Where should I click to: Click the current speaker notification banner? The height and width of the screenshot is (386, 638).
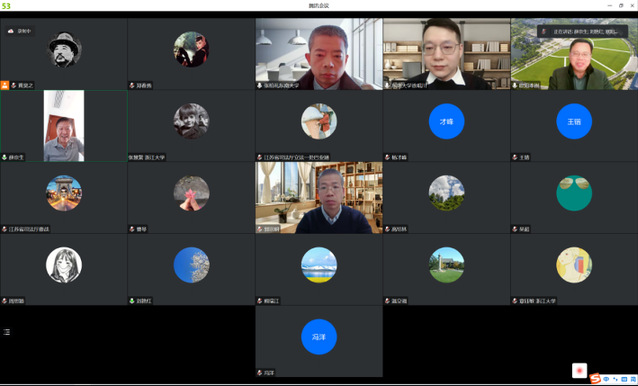pos(582,31)
